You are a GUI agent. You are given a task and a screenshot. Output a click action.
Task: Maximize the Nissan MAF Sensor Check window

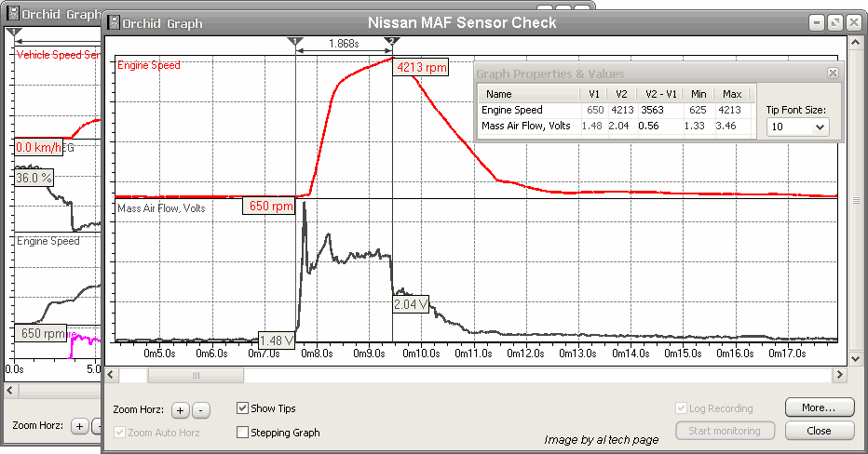(x=834, y=22)
